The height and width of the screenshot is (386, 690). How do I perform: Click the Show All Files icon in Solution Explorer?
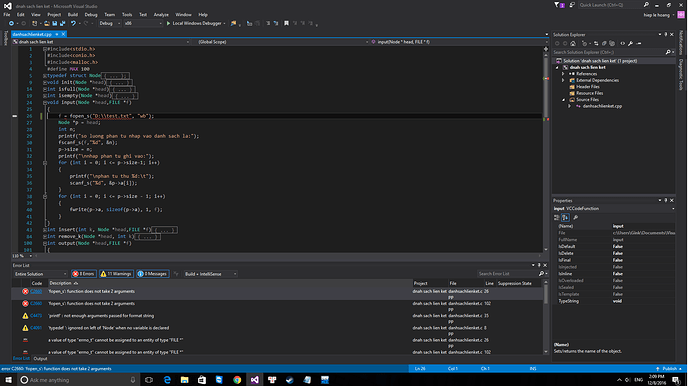(612, 44)
